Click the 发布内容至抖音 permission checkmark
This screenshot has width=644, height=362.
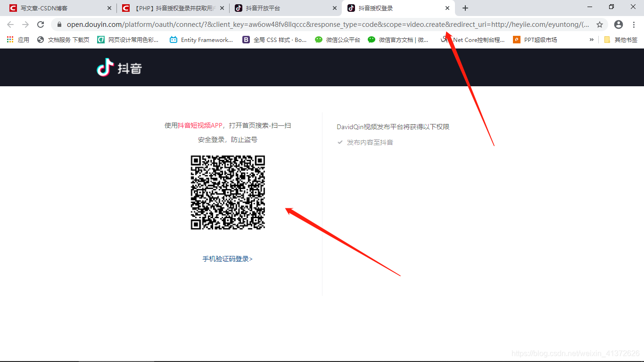coord(340,142)
